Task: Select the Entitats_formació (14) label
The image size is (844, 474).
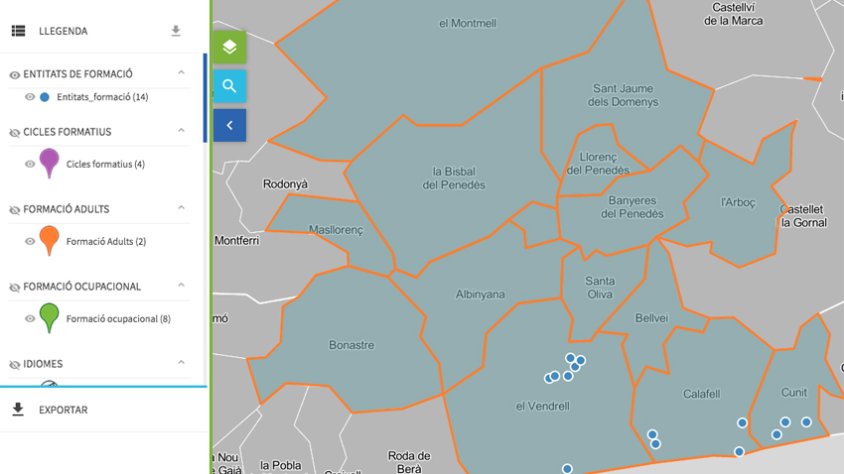Action: (102, 97)
